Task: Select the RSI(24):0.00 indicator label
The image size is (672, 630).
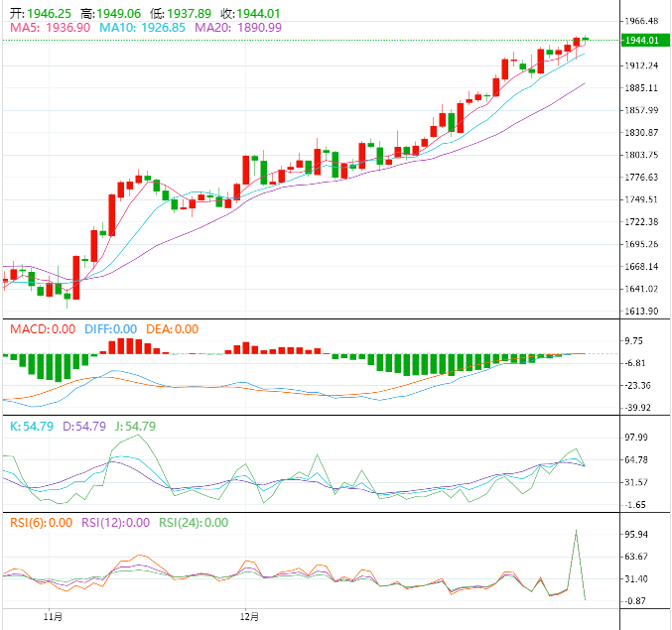Action: coord(194,523)
